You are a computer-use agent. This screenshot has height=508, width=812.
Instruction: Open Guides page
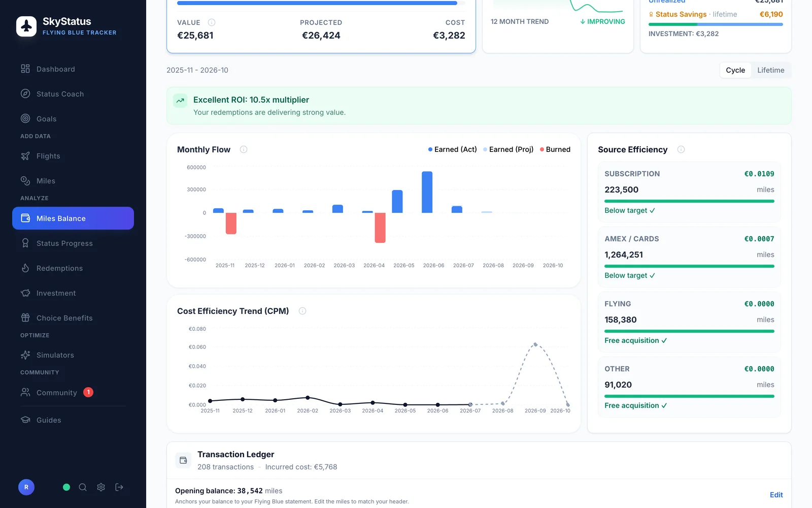(73, 420)
